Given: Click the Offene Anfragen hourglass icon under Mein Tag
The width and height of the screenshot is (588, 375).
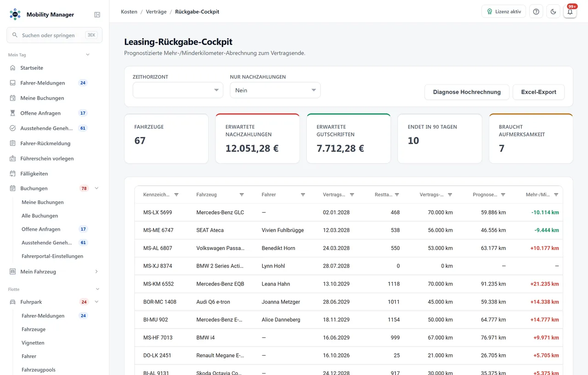Looking at the screenshot, I should tap(13, 113).
